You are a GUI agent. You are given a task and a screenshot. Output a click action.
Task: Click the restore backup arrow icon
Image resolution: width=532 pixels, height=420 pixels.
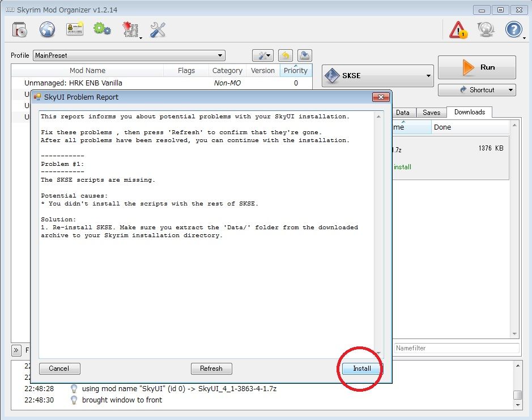286,55
